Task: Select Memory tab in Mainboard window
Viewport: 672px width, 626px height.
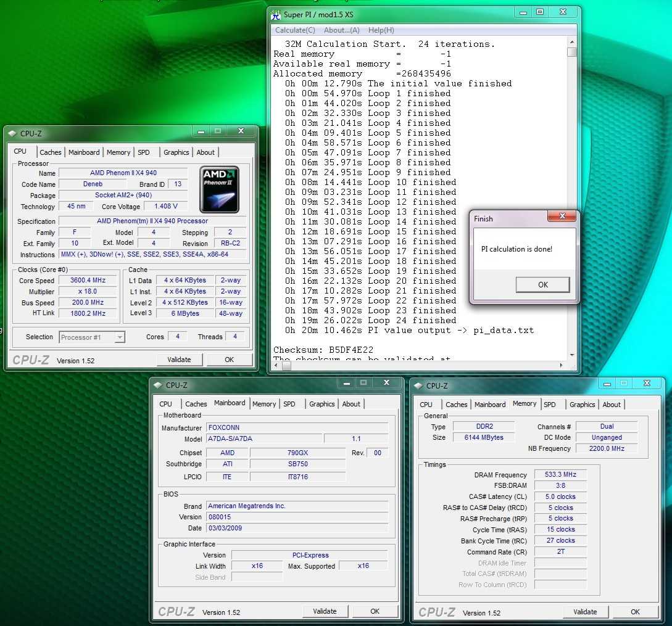Action: pyautogui.click(x=264, y=404)
